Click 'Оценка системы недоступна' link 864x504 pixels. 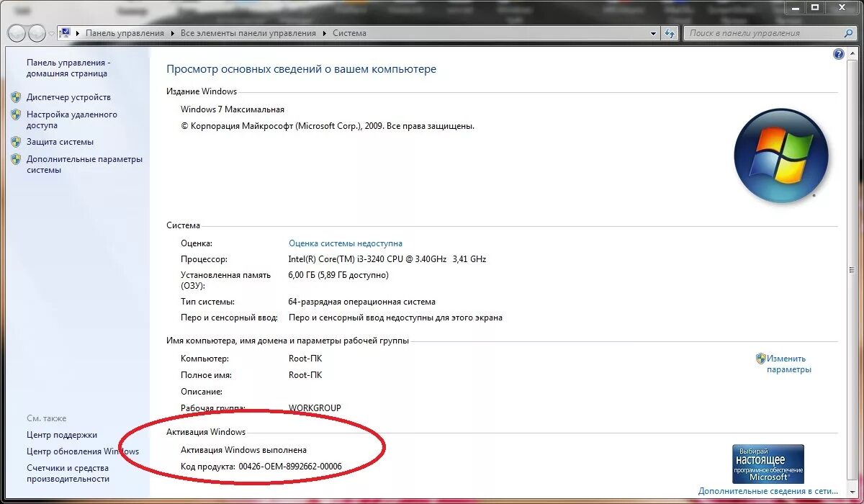click(346, 243)
